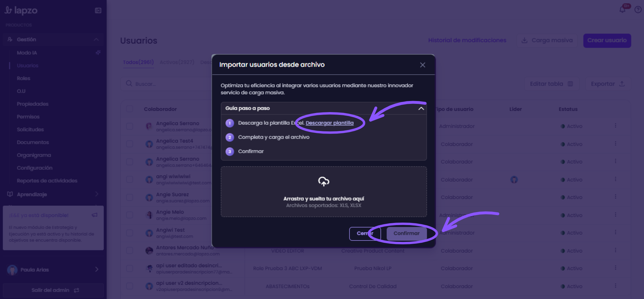Open row options for angi wiwiwiwi
Screen dimensions: 644x299
coord(615,179)
